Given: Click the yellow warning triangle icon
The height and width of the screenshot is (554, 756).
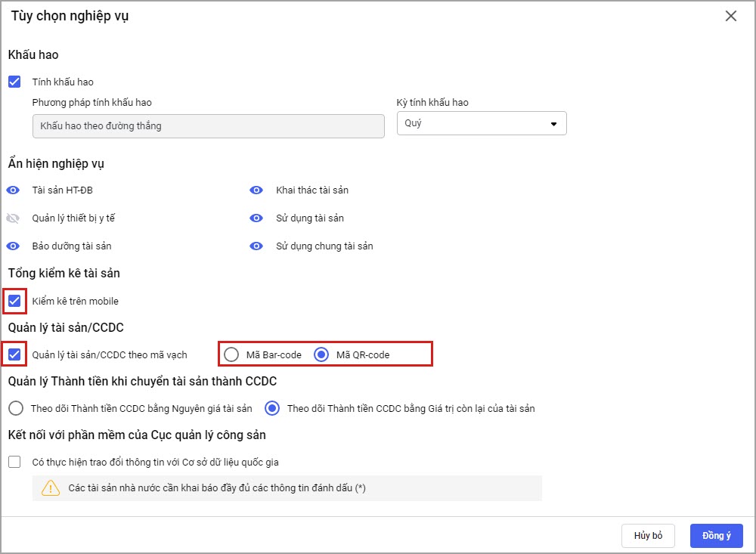Looking at the screenshot, I should 51,488.
